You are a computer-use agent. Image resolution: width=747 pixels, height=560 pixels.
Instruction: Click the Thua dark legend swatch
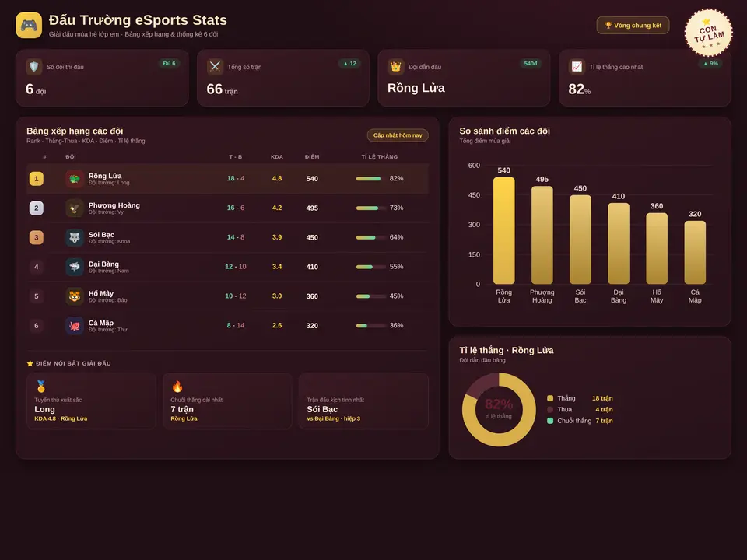click(x=550, y=410)
